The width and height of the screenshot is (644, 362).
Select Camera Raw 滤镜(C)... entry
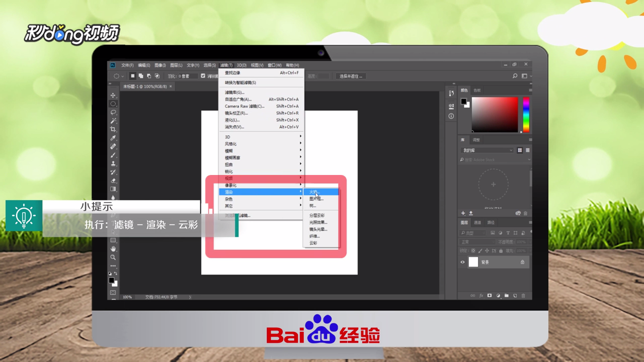pos(262,106)
